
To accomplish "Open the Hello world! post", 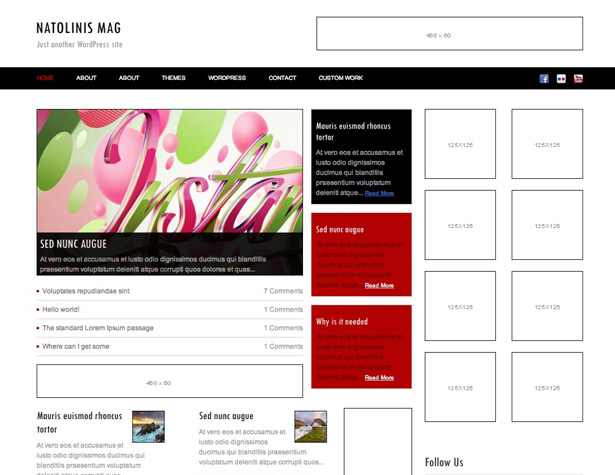I will point(61,309).
